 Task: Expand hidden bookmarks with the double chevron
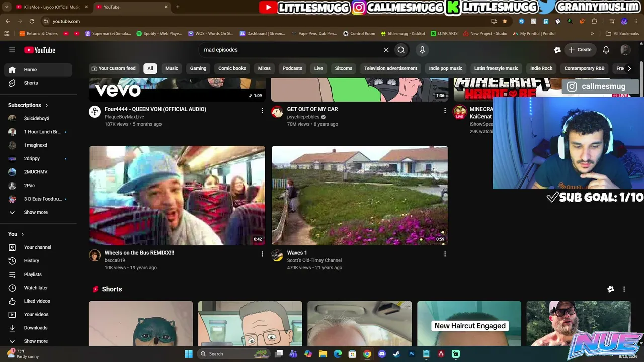point(592,34)
